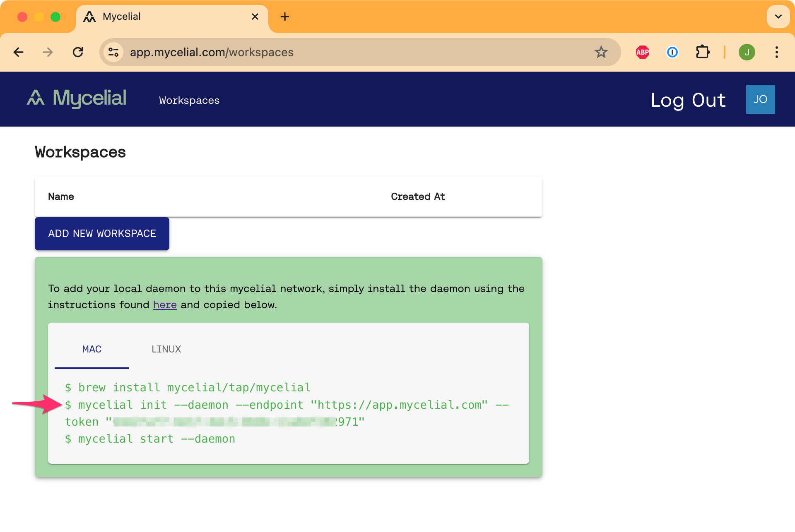Expand the tab search chevron
This screenshot has width=795, height=532.
[x=778, y=17]
